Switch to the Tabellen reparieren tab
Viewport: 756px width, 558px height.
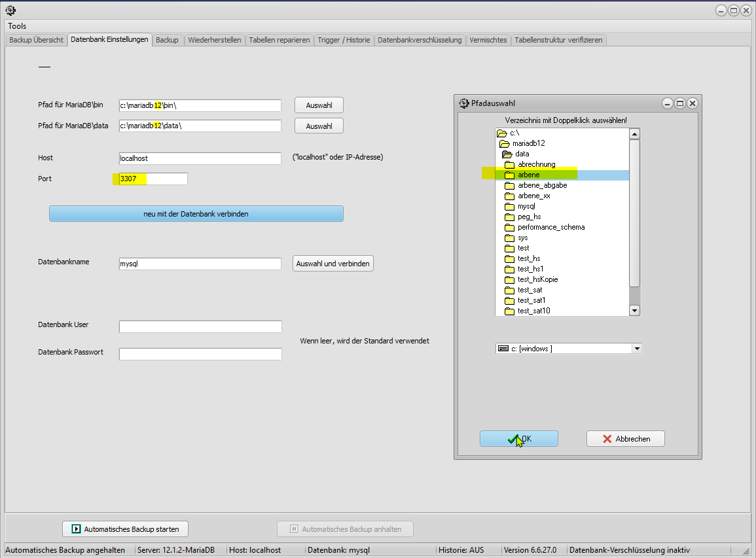(278, 40)
